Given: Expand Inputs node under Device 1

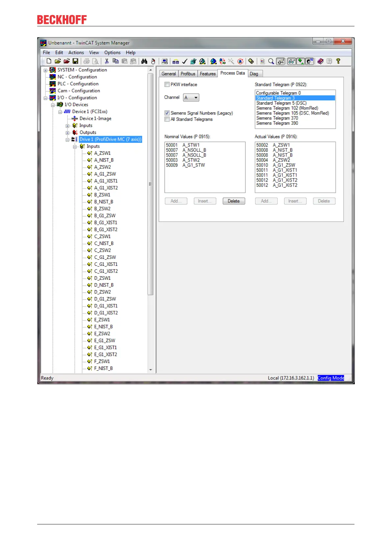Looking at the screenshot, I should [67, 126].
